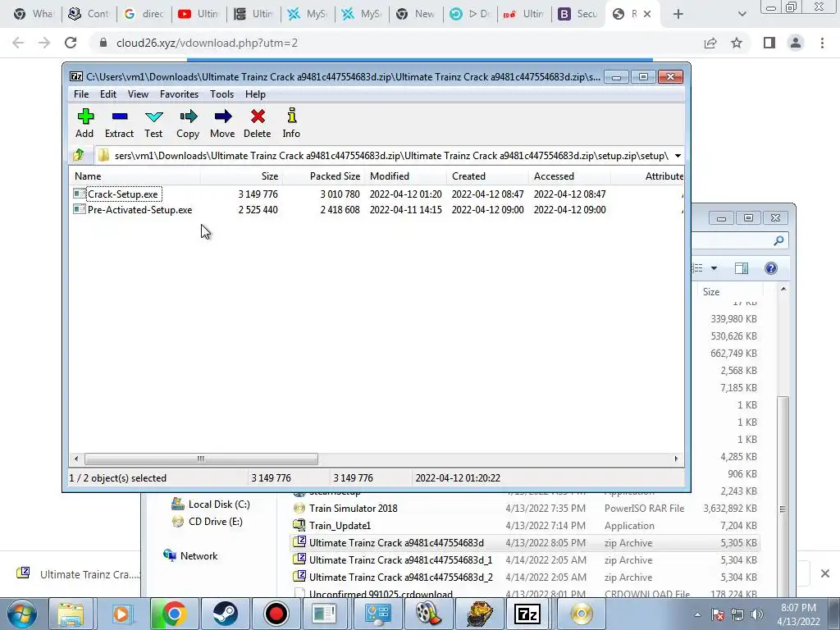Switch to the Google 'direc' tab
Screen dimensions: 840x630
[144, 14]
